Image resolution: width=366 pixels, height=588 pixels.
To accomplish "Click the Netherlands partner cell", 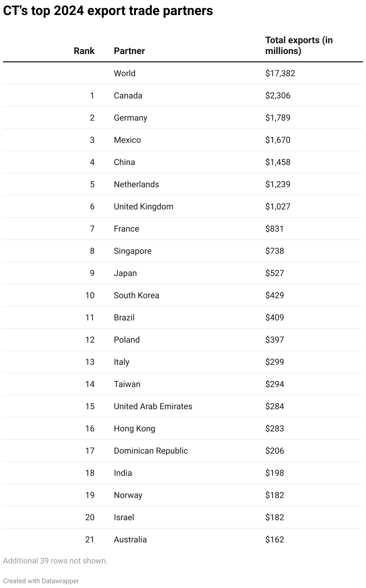I will pos(136,184).
